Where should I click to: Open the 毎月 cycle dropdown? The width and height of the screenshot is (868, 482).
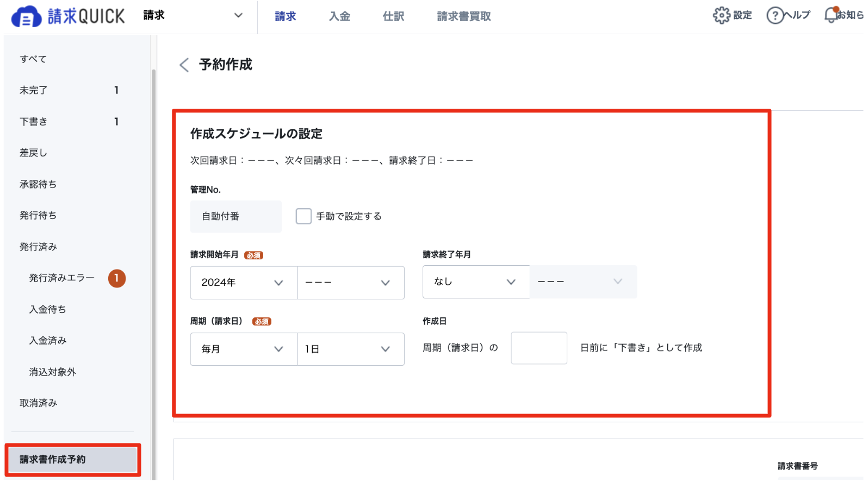[244, 349]
